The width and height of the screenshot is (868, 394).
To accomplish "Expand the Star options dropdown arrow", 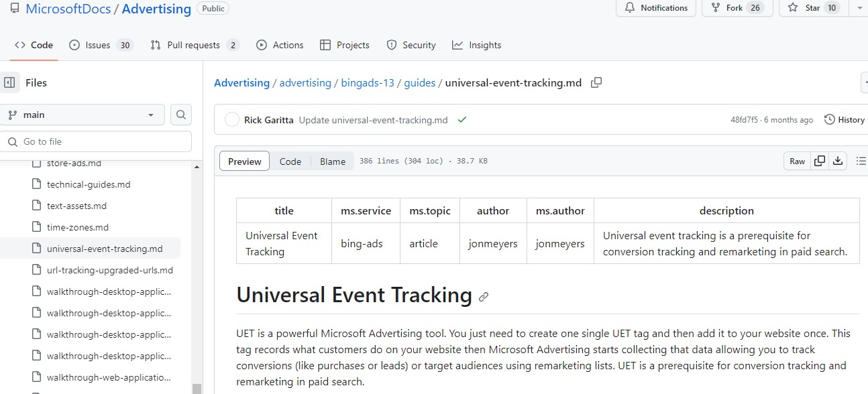I will point(858,7).
